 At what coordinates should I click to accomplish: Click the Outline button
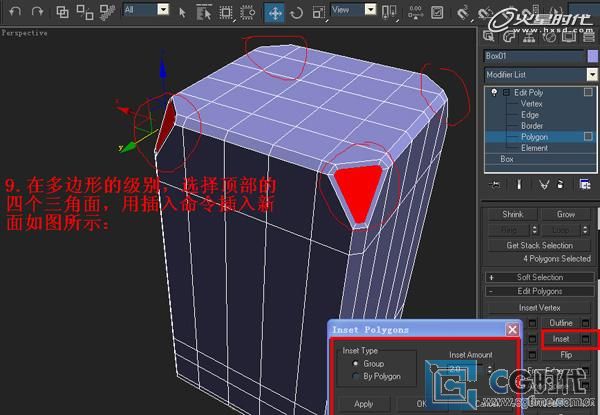561,323
